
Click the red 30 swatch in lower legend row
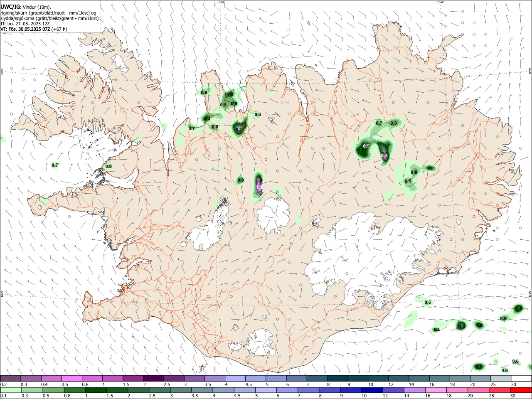(521, 390)
